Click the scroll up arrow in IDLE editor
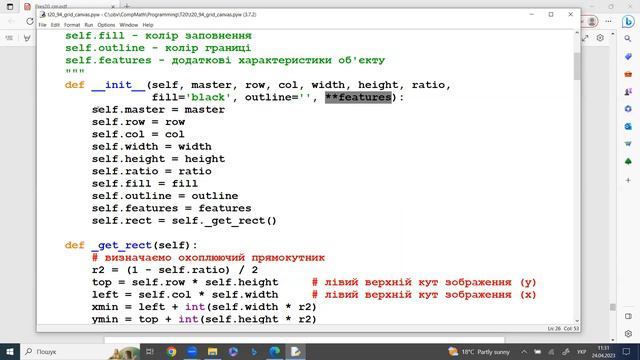Viewport: 640px width, 360px height. pyautogui.click(x=577, y=33)
